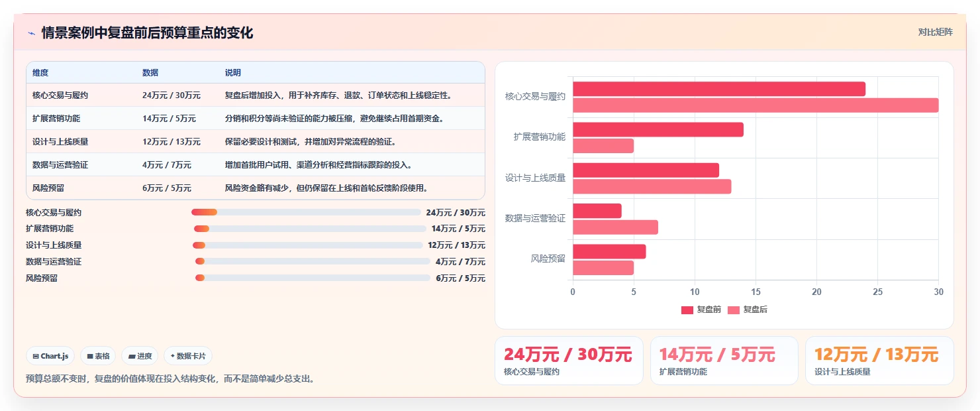
Task: Click the chart x-axis tick 15
Action: coord(756,292)
